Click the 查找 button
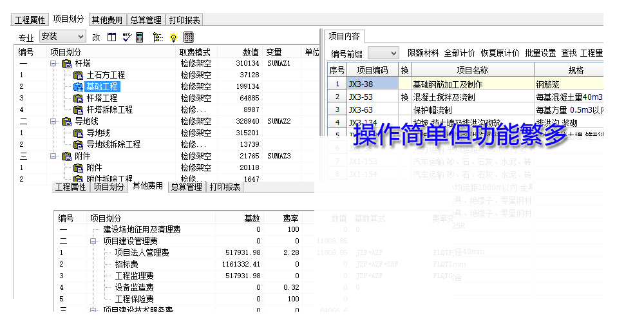Viewport: 644px width, 322px height. point(569,53)
